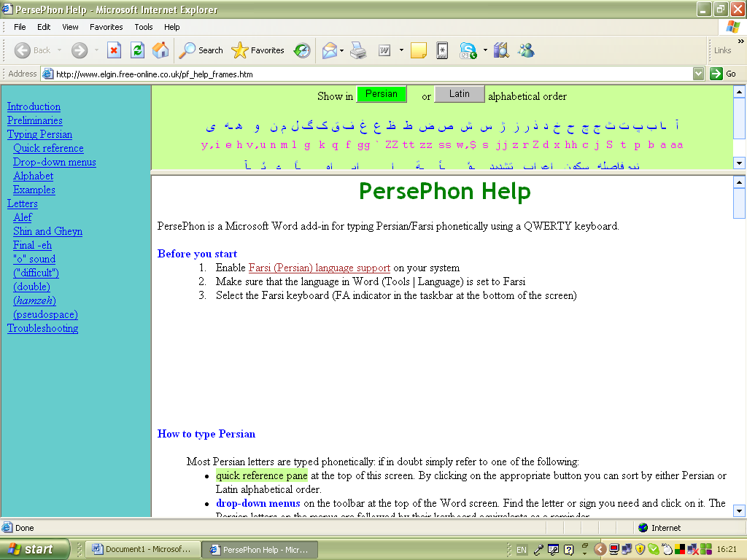Image resolution: width=747 pixels, height=560 pixels.
Task: Open the Favorites menu
Action: (107, 27)
